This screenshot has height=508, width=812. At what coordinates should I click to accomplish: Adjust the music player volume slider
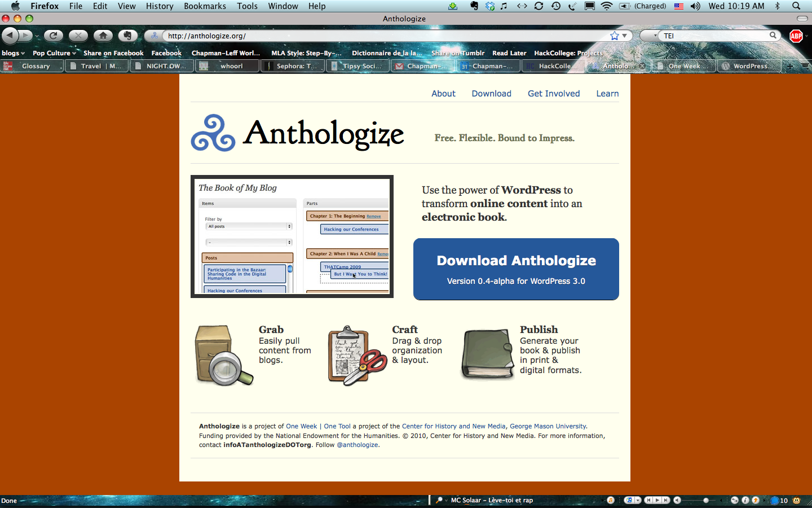[705, 500]
